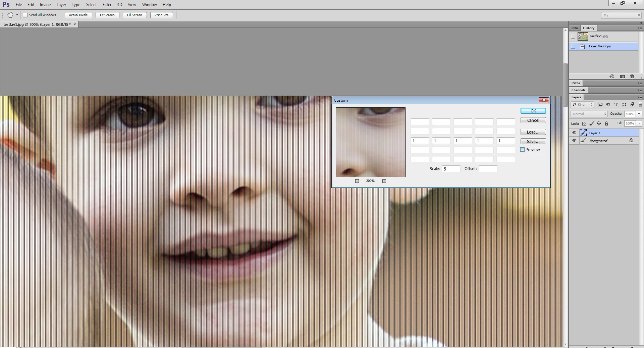The image size is (644, 348).
Task: Open History panel flyout menu
Action: pyautogui.click(x=640, y=28)
